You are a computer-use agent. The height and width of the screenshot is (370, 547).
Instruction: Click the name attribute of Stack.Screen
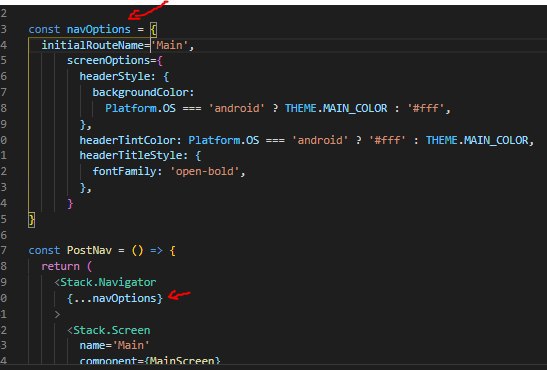coord(92,346)
